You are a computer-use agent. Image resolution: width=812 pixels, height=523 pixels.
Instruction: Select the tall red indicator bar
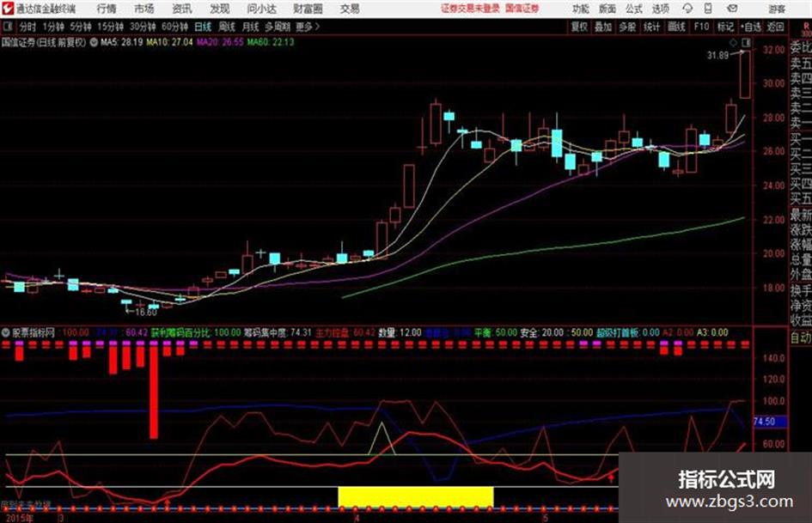(x=154, y=393)
